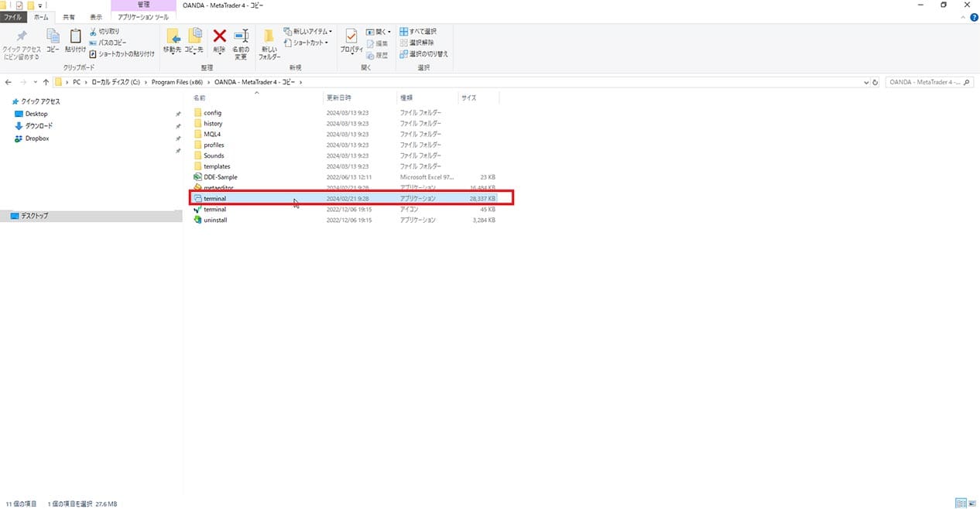This screenshot has height=509, width=980.
Task: Delete the file with the red X 削除 button
Action: (219, 42)
